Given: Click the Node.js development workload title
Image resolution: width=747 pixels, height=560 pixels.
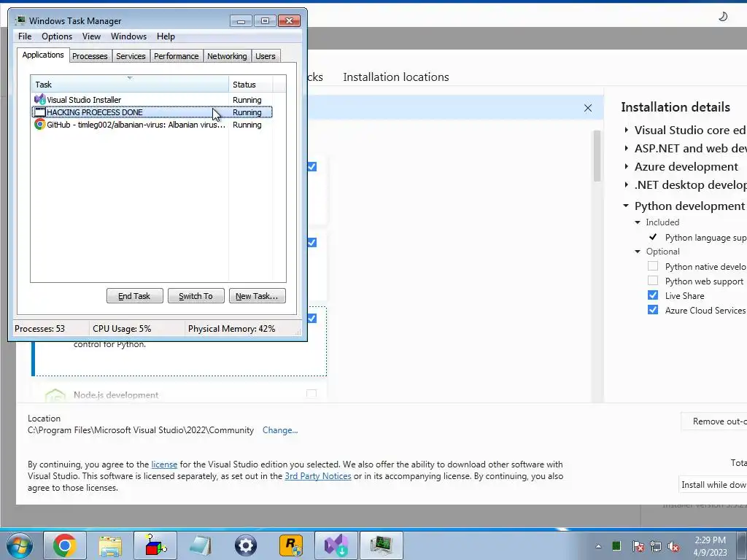Looking at the screenshot, I should (116, 394).
